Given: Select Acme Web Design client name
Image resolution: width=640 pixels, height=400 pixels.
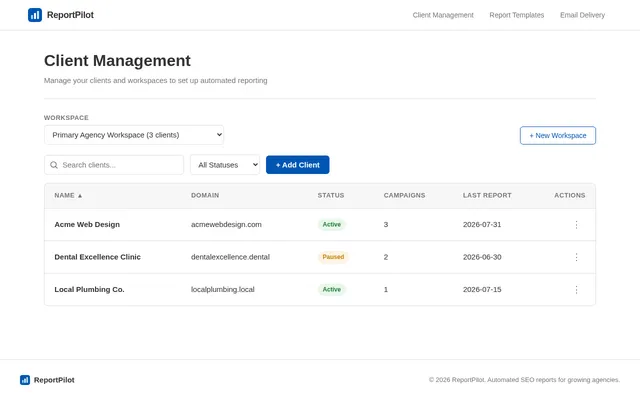Looking at the screenshot, I should tap(87, 224).
